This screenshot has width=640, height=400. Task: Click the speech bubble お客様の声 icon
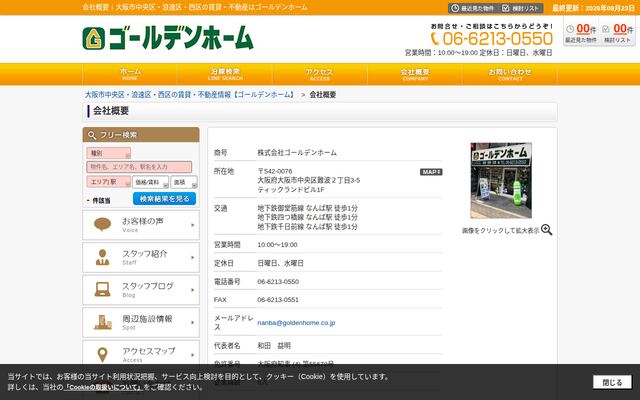(x=102, y=224)
